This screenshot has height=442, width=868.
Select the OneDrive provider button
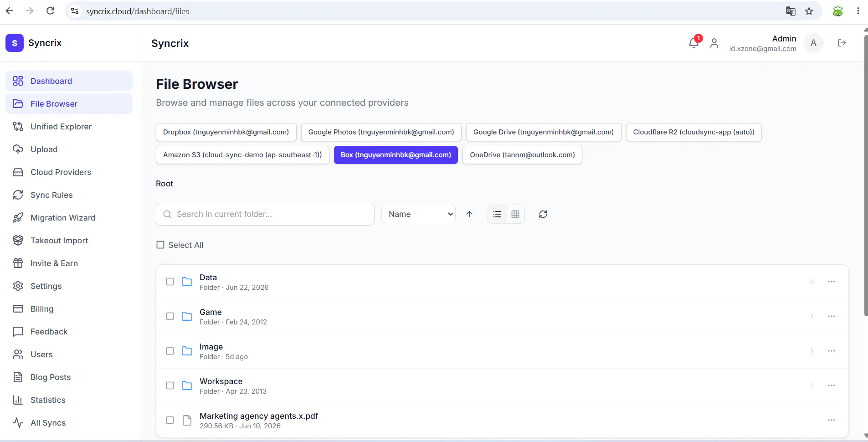pos(522,155)
